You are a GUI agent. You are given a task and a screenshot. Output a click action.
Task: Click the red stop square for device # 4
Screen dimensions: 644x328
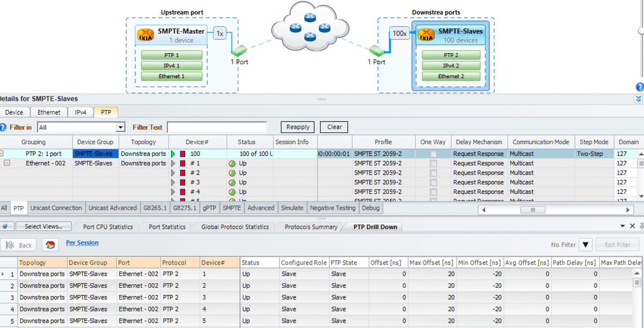pos(182,192)
